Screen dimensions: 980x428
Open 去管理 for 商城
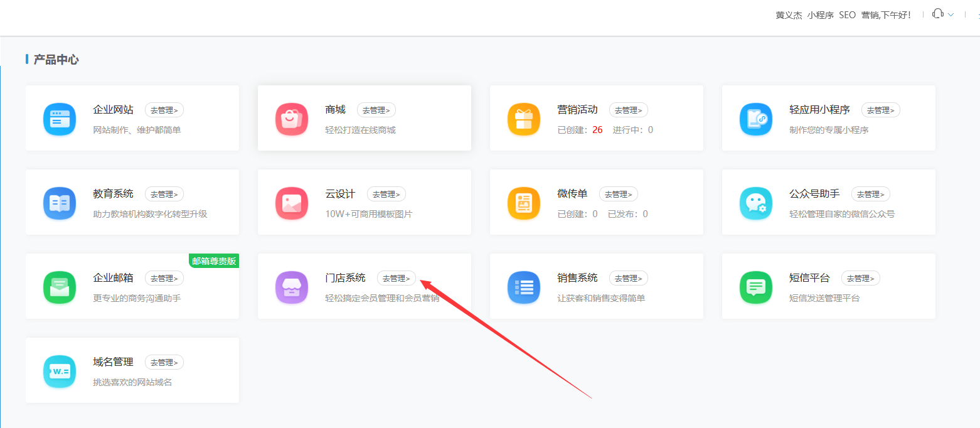coord(376,110)
